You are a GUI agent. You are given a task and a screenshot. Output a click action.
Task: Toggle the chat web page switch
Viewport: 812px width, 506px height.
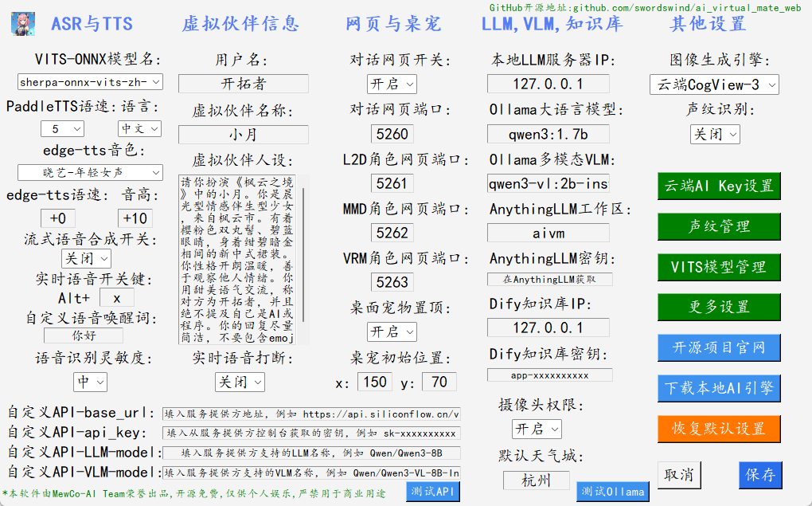392,84
